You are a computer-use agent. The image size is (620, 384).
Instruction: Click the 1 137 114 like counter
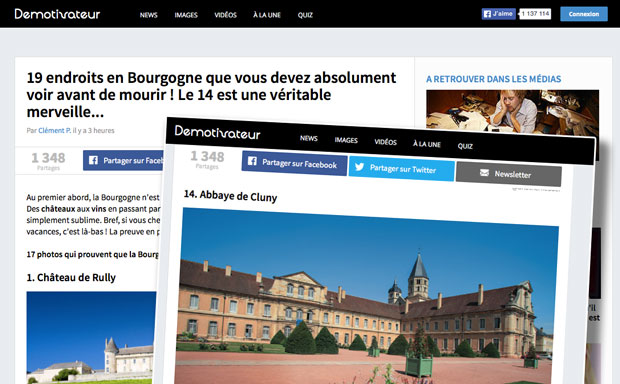tap(535, 14)
